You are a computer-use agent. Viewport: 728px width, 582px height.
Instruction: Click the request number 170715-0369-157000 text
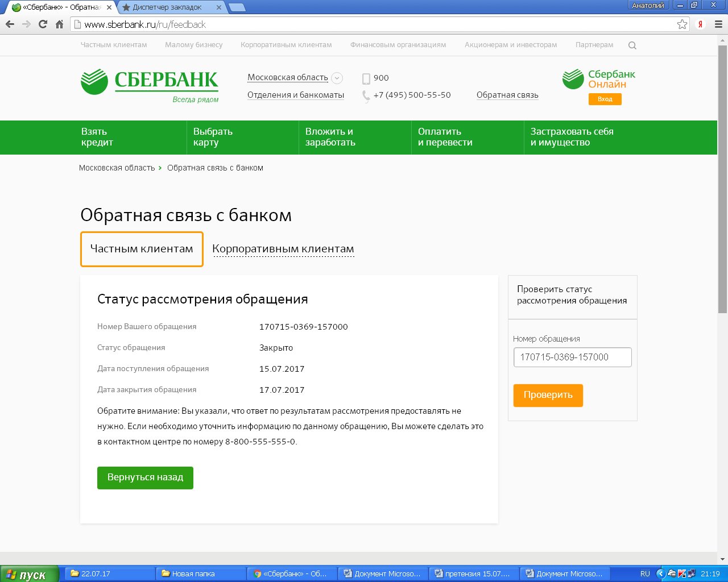pos(303,327)
